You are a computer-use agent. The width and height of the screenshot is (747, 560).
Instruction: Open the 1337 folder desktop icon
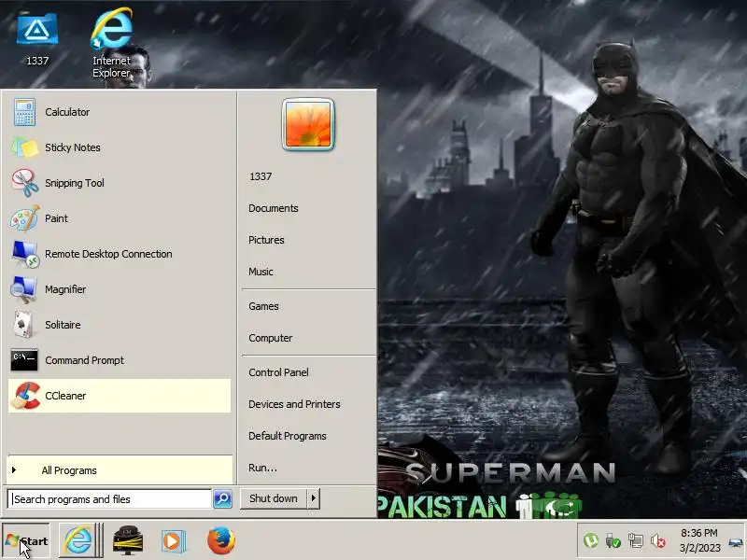coord(37,30)
